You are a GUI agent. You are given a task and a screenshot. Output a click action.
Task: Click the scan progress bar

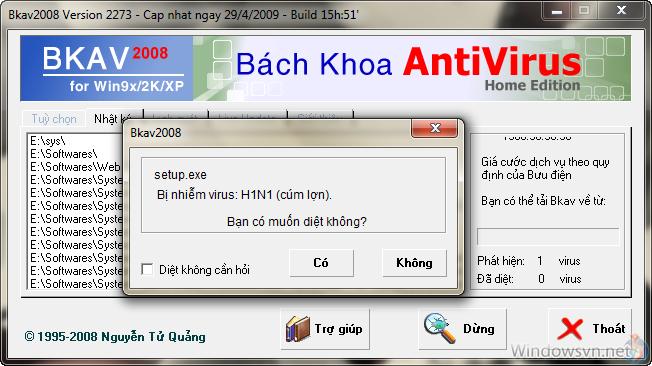click(548, 237)
